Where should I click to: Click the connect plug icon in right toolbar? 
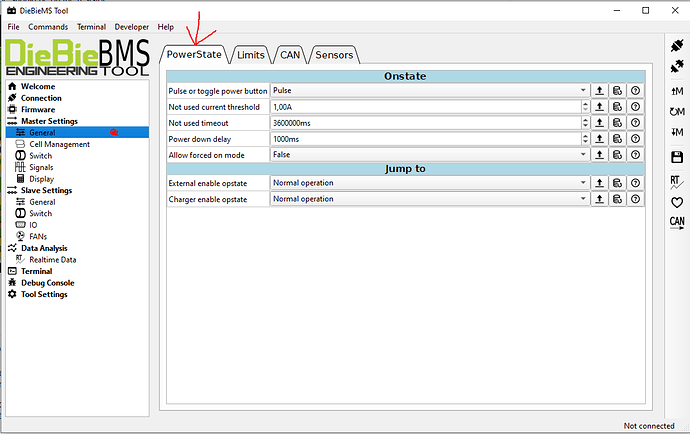(x=677, y=47)
